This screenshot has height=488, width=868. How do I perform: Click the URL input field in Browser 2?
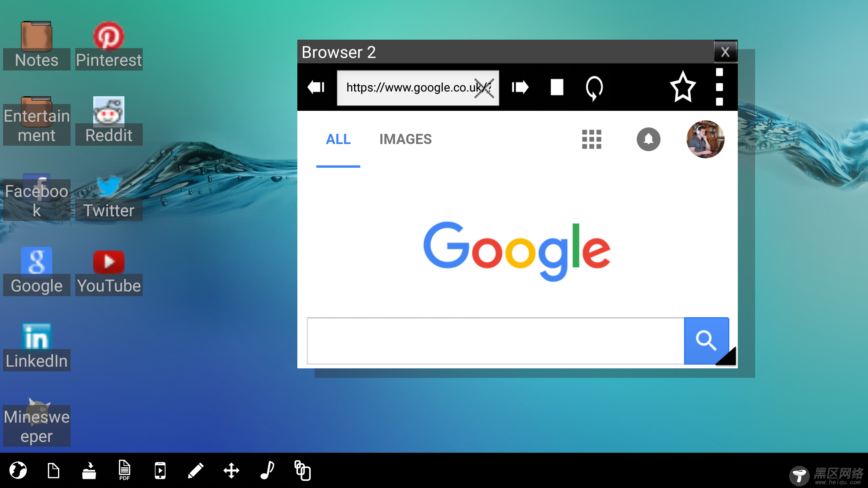click(x=418, y=87)
